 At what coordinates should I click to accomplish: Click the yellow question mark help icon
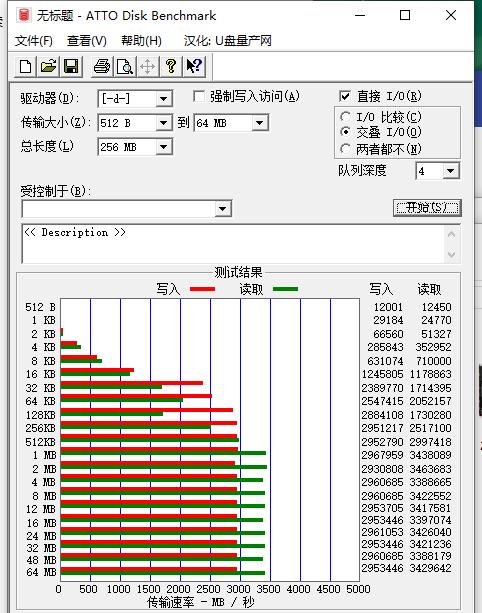pos(170,66)
